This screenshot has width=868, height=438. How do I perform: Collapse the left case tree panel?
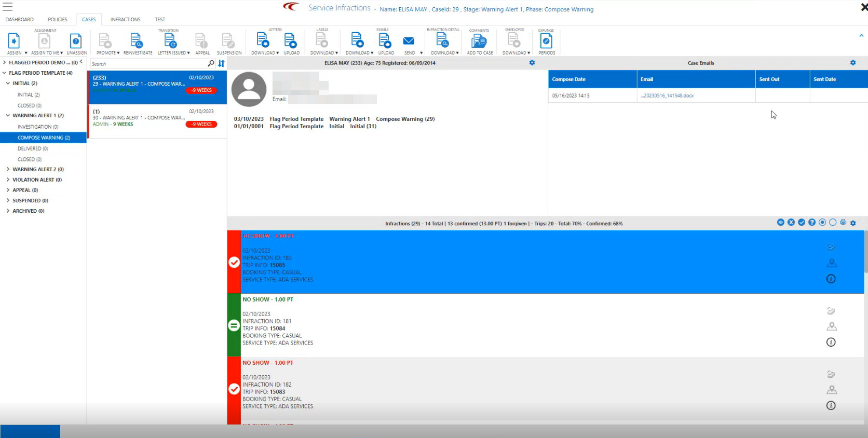[x=81, y=62]
